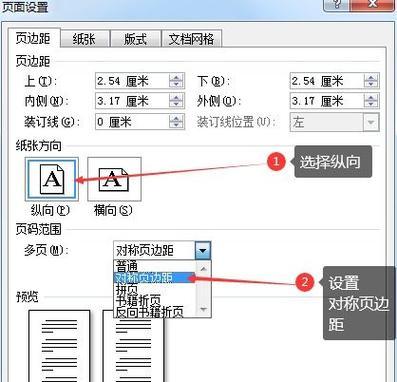Adjust the 内侧 margin spinner arrows
The height and width of the screenshot is (382, 397).
click(x=177, y=101)
